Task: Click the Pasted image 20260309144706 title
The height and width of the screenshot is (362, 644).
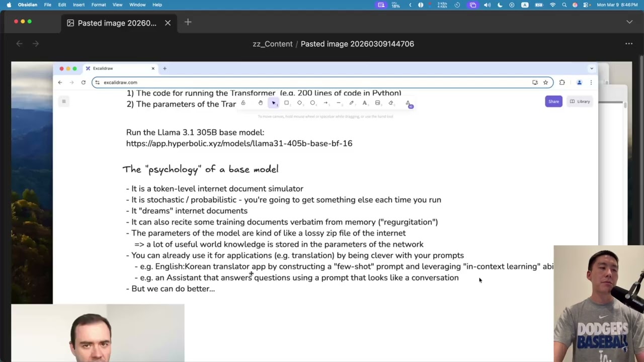Action: (x=357, y=44)
